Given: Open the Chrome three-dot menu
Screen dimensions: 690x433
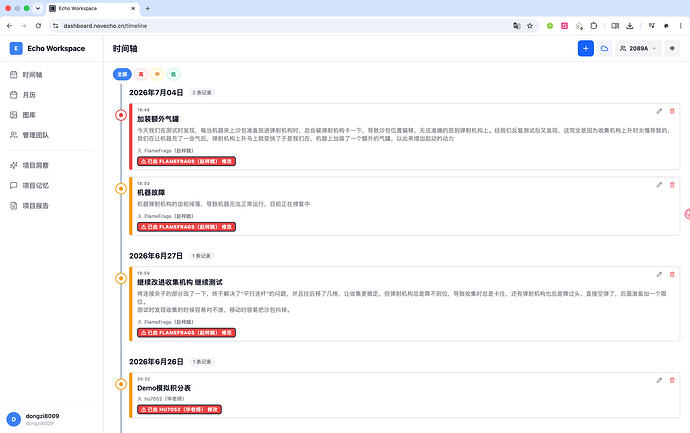Looking at the screenshot, I should coord(680,26).
